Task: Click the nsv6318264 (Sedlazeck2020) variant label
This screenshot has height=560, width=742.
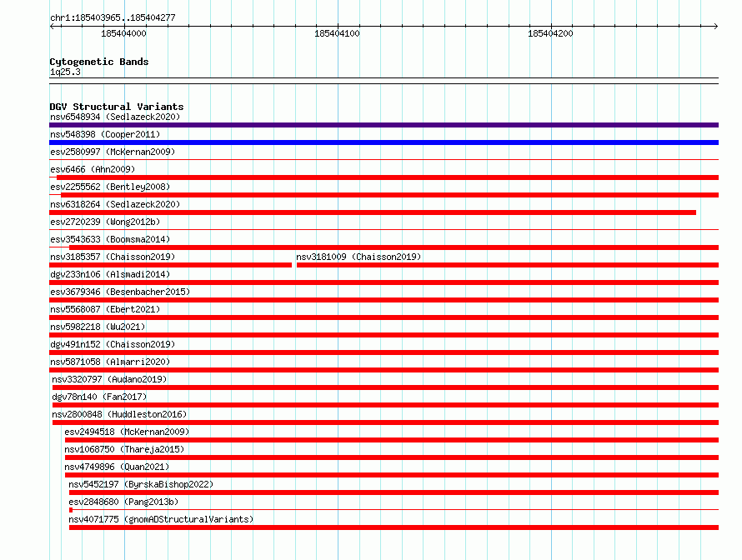Action: (115, 204)
